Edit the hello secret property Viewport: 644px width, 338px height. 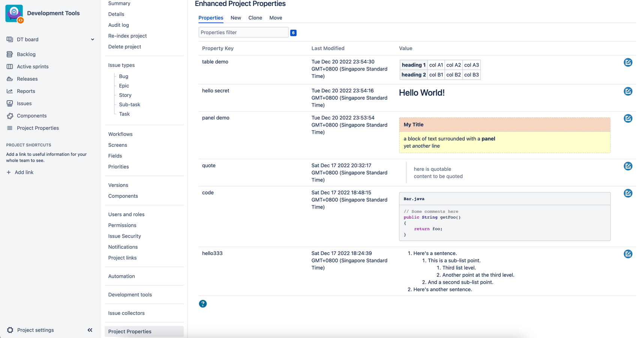click(628, 91)
